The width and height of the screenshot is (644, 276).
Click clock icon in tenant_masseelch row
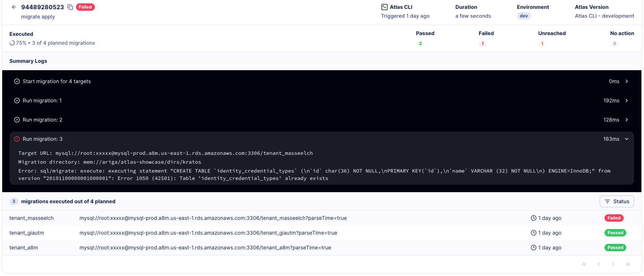click(534, 218)
